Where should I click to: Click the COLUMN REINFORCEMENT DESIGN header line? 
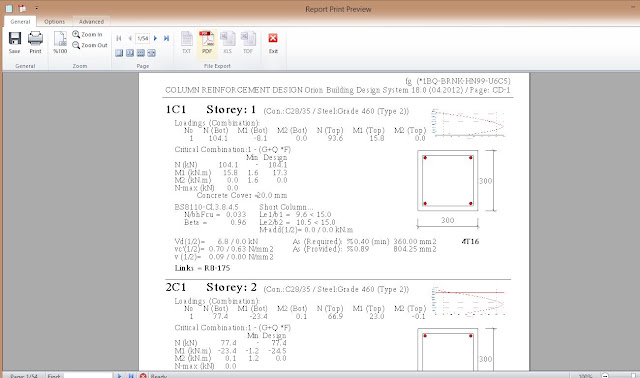[338, 90]
